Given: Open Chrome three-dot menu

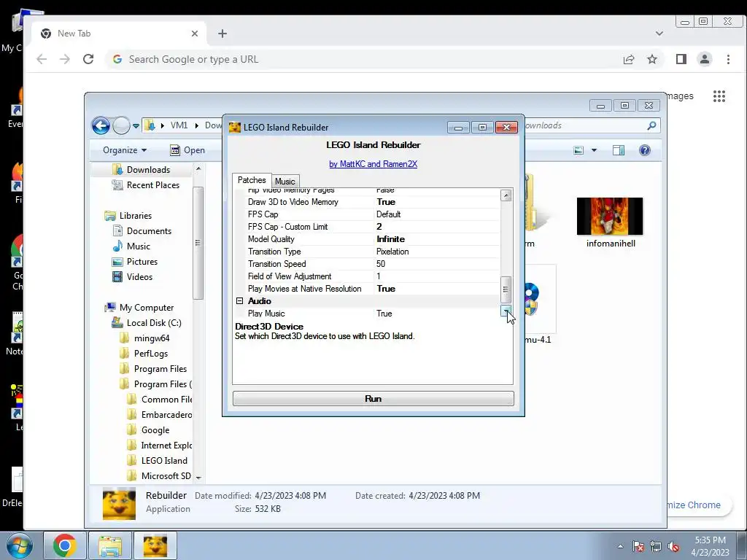Looking at the screenshot, I should [x=728, y=59].
